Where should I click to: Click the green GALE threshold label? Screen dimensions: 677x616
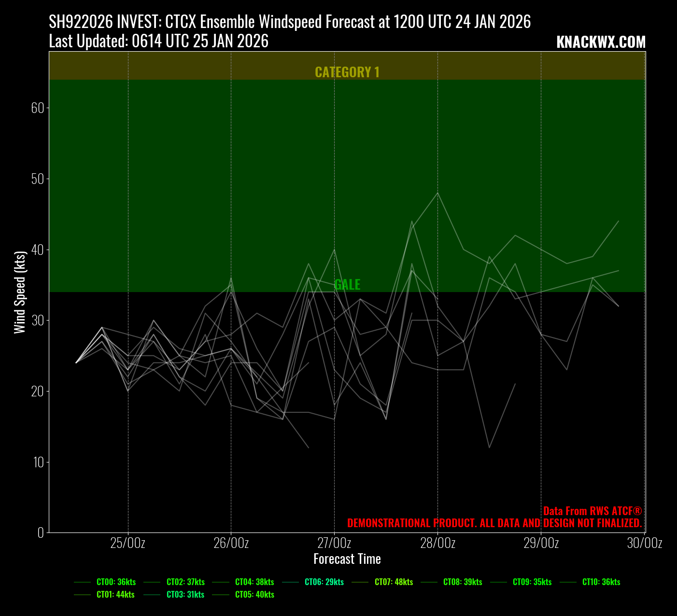[x=347, y=285]
